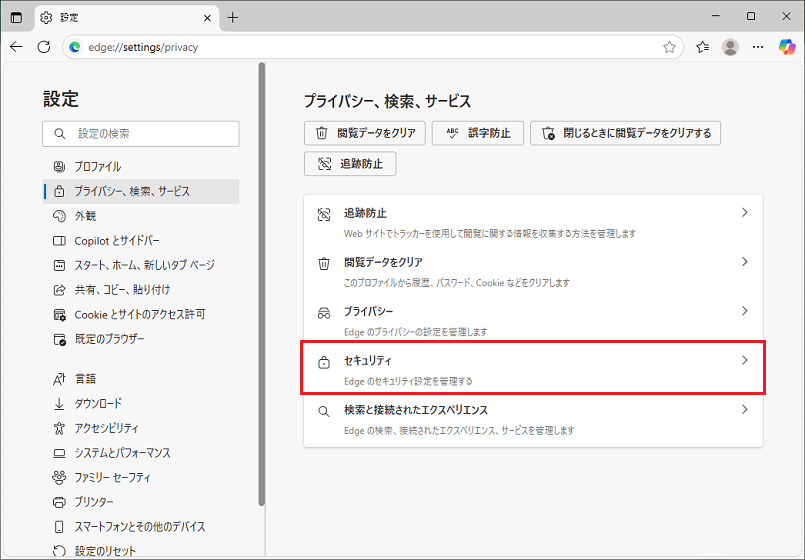Click the 追跡防止 row icon
Image resolution: width=805 pixels, height=560 pixels.
324,214
